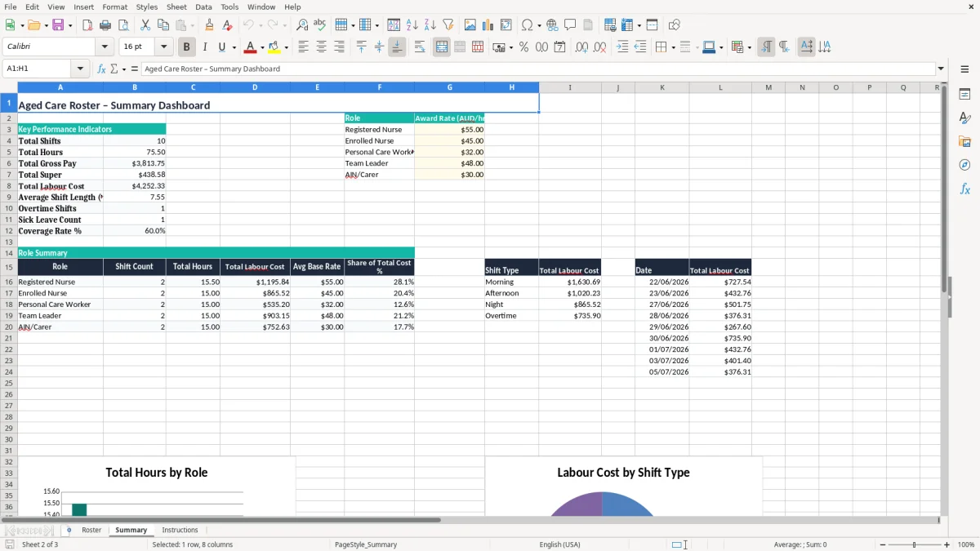Toggle Left-to-Right text direction
The width and height of the screenshot is (980, 551).
pos(766,47)
